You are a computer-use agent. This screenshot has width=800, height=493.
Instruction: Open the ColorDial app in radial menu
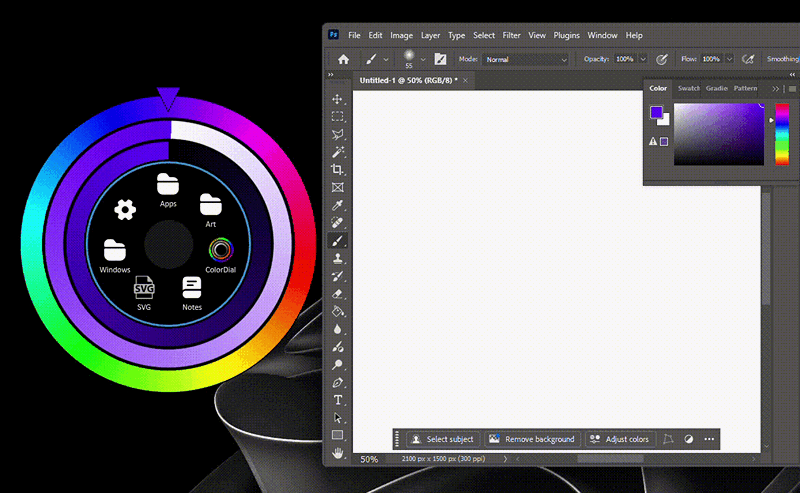(x=221, y=252)
